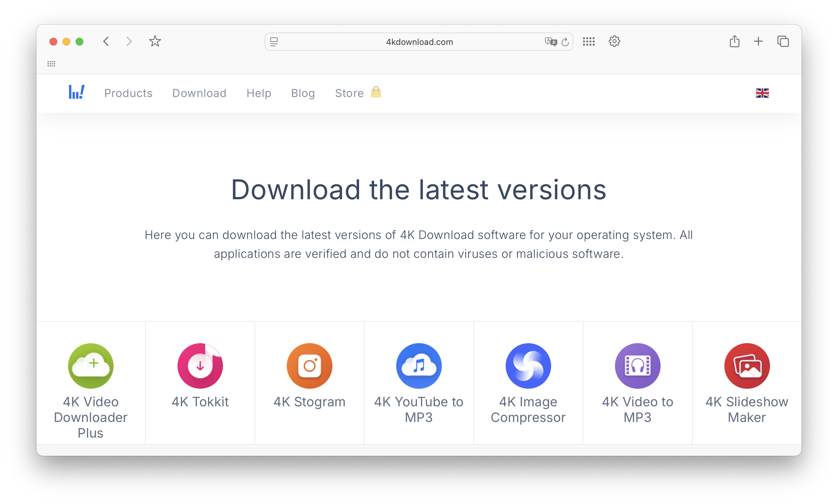Click the address bar showing 4kdownload.com
The width and height of the screenshot is (838, 504).
click(x=419, y=42)
